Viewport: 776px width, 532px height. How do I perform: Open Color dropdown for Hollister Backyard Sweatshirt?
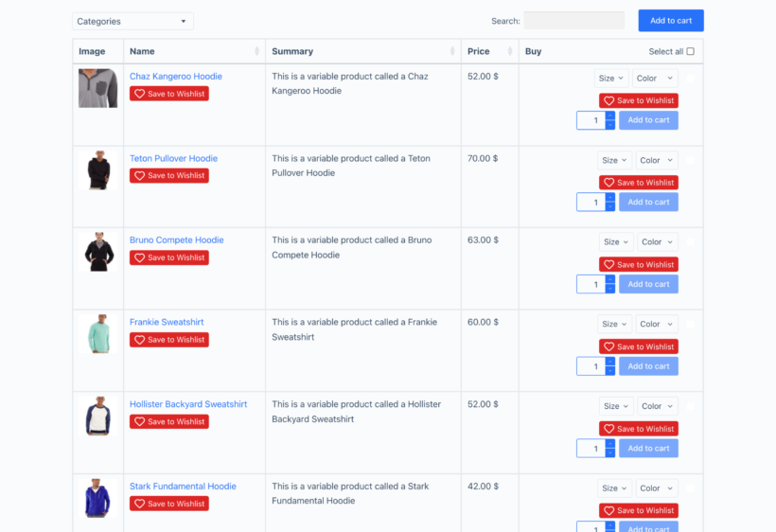tap(657, 406)
